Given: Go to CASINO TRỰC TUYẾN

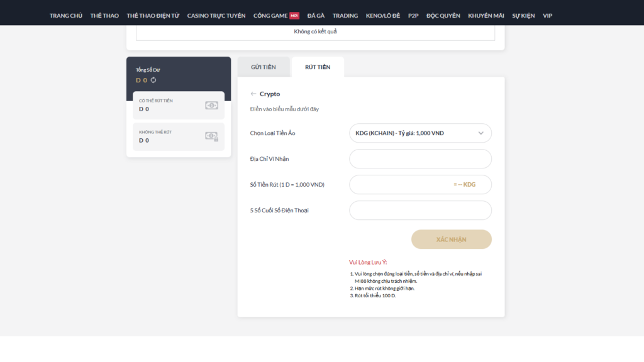Looking at the screenshot, I should (216, 16).
